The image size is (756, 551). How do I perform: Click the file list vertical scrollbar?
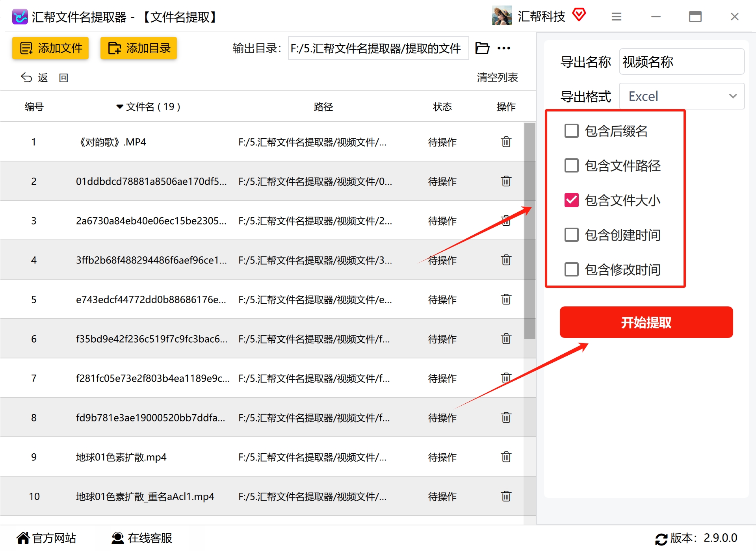tap(530, 230)
